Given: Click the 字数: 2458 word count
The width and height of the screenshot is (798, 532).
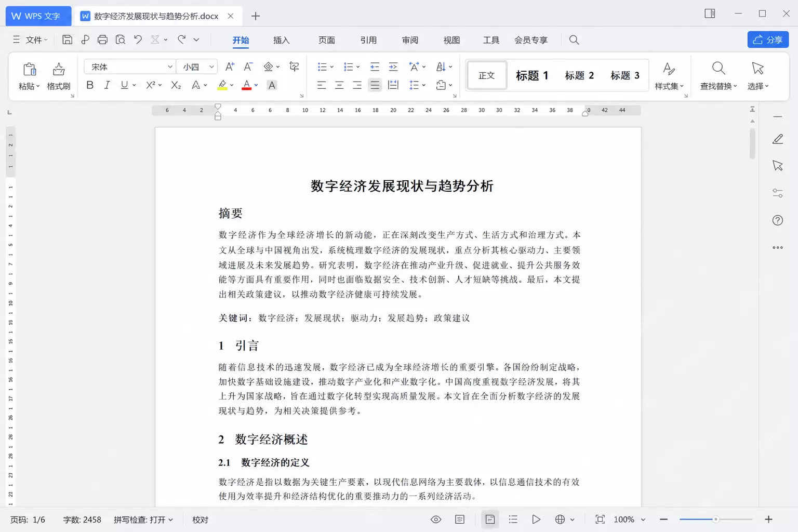Looking at the screenshot, I should point(82,520).
